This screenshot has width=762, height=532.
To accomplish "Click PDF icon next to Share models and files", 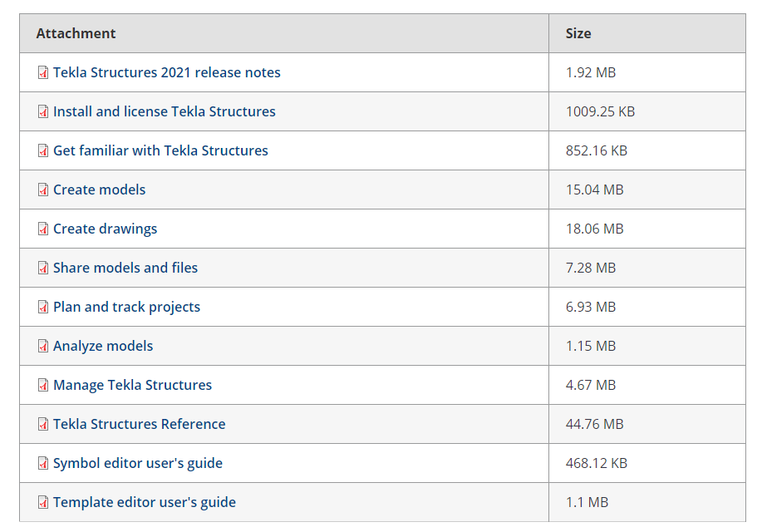I will [43, 268].
